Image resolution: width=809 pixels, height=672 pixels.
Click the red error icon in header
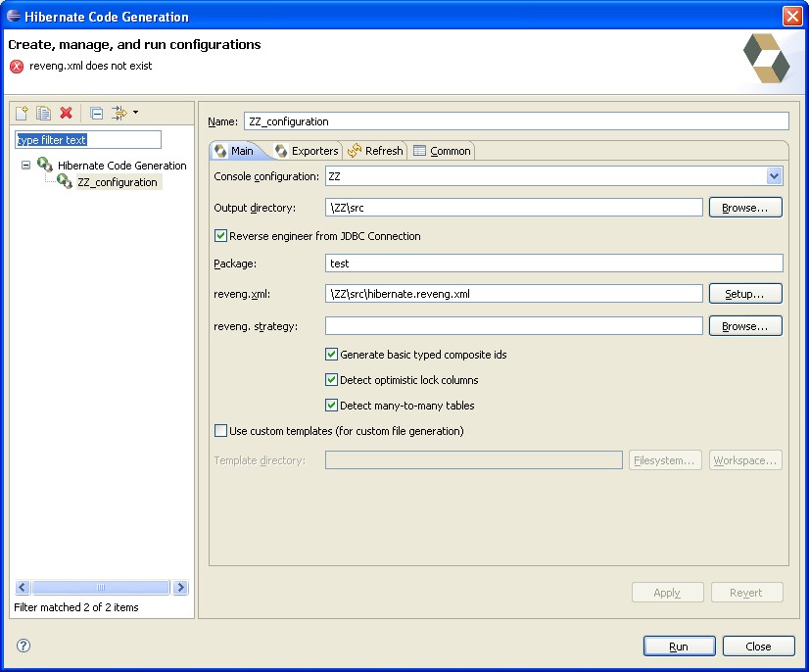pyautogui.click(x=17, y=67)
